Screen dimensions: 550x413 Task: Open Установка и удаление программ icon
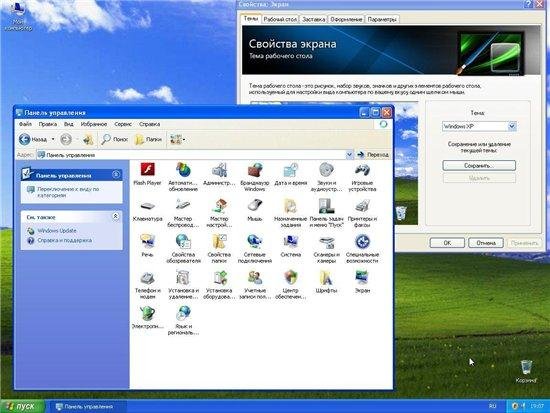[x=183, y=285]
